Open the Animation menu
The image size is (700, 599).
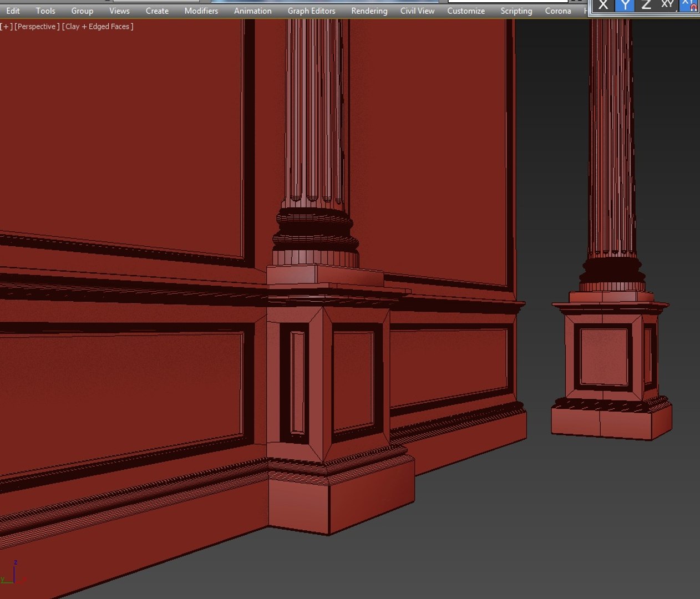pyautogui.click(x=253, y=11)
